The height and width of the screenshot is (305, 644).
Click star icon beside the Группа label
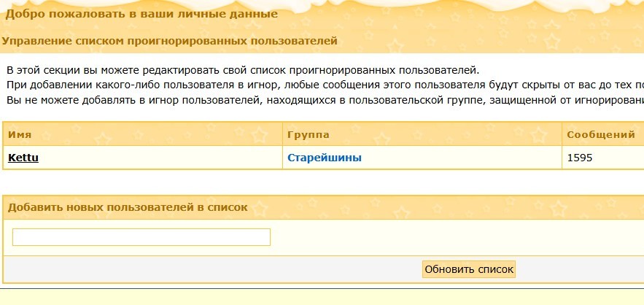[x=382, y=138]
